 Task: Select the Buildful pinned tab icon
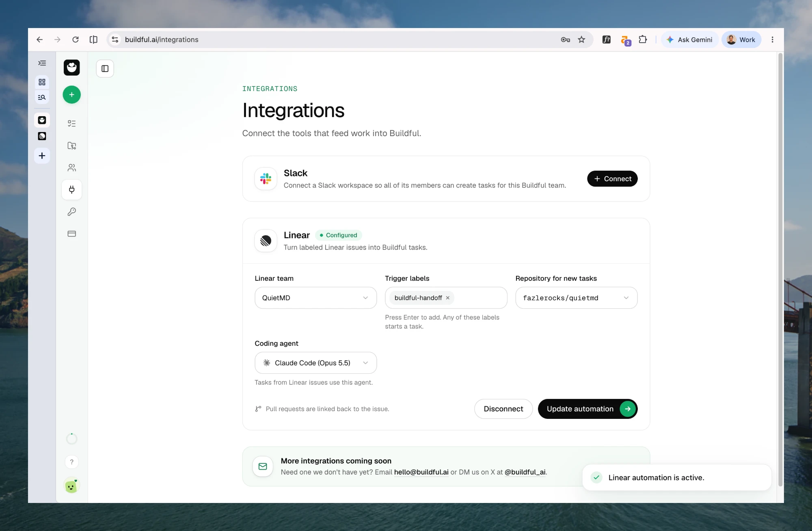(42, 120)
